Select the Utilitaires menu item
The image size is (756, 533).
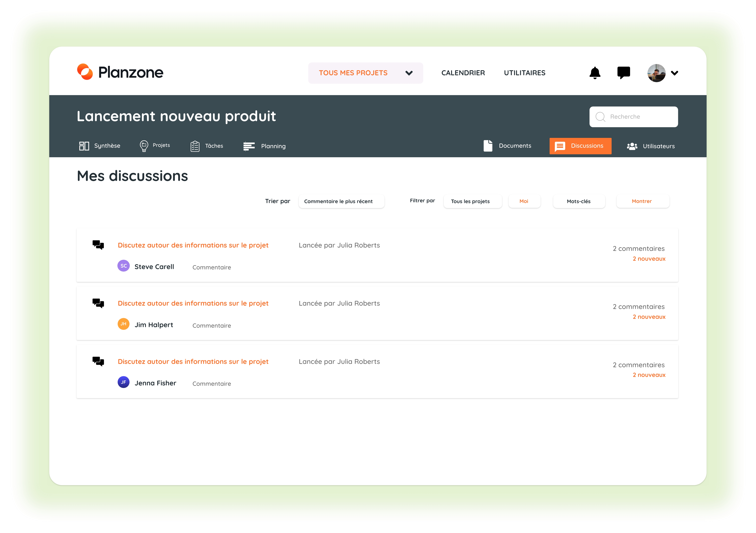point(524,73)
